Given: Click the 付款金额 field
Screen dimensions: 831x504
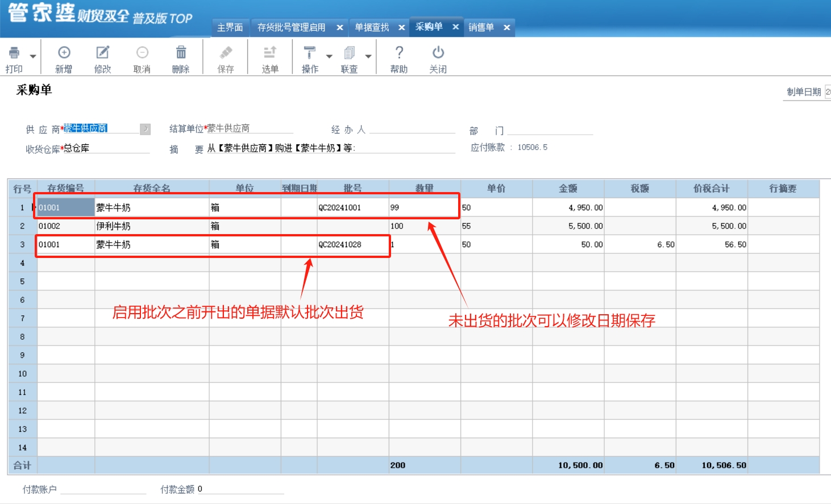Looking at the screenshot, I should pos(240,489).
